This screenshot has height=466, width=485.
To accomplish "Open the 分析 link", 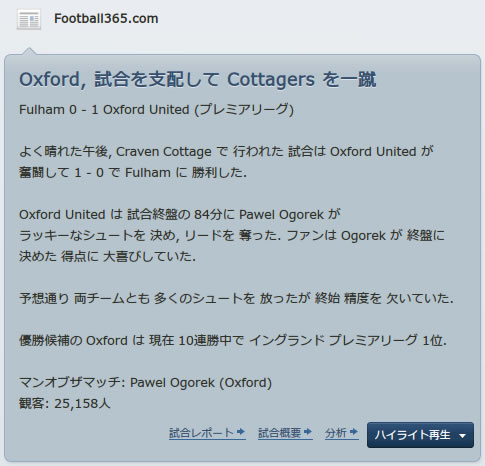I will (x=341, y=433).
